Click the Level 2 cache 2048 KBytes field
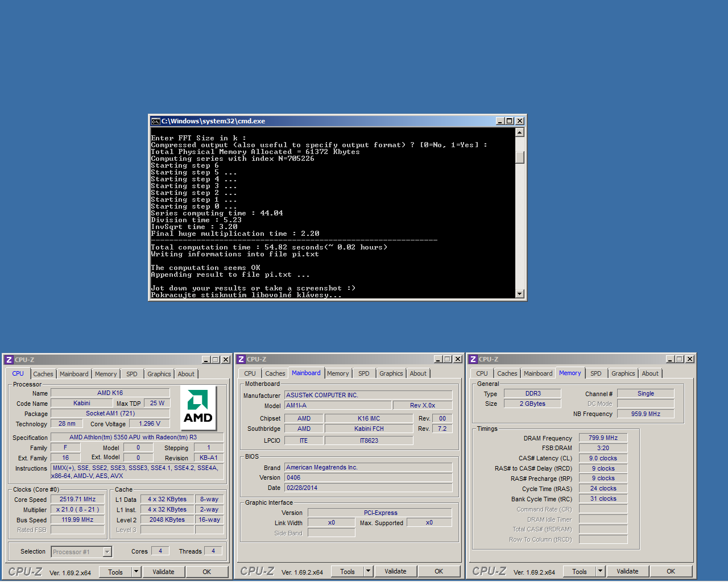The height and width of the screenshot is (582, 728). (167, 519)
